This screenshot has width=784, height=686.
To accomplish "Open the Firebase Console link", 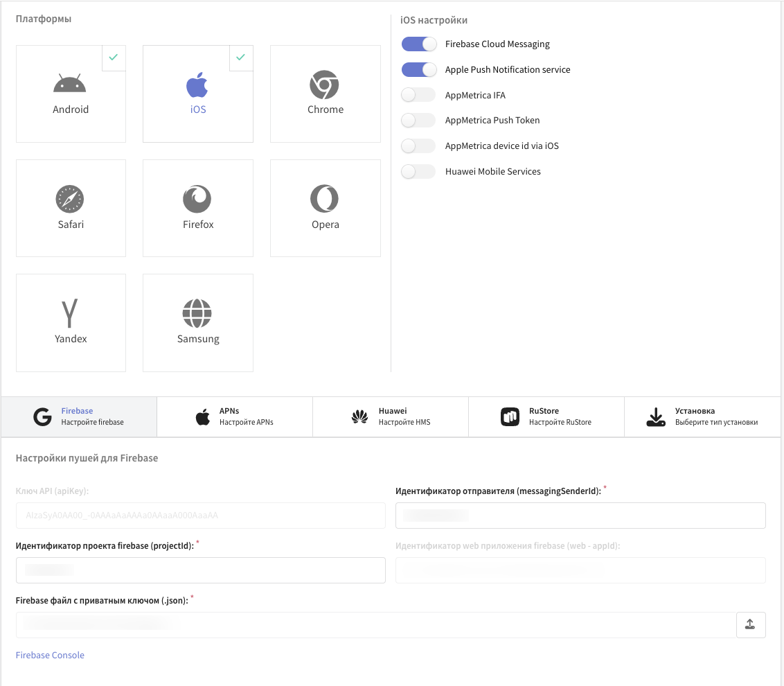I will coord(50,656).
